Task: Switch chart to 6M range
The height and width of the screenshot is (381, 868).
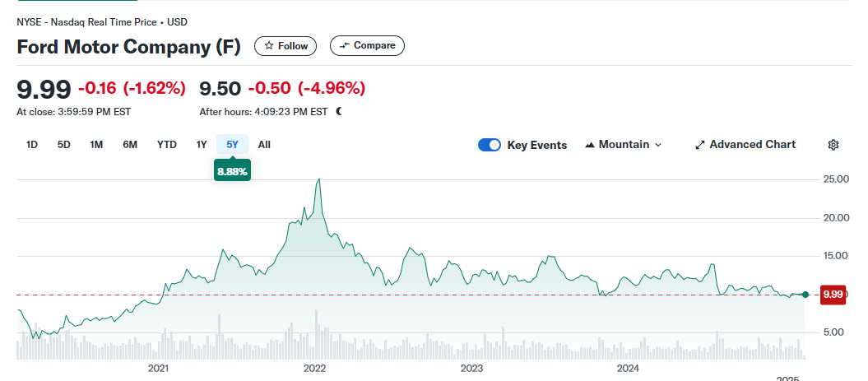Action: pyautogui.click(x=130, y=145)
